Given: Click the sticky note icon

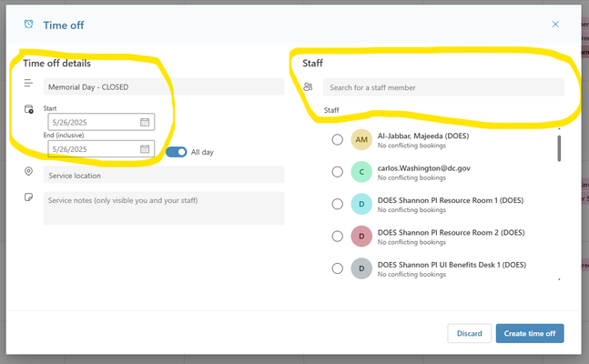Looking at the screenshot, I should pos(28,197).
